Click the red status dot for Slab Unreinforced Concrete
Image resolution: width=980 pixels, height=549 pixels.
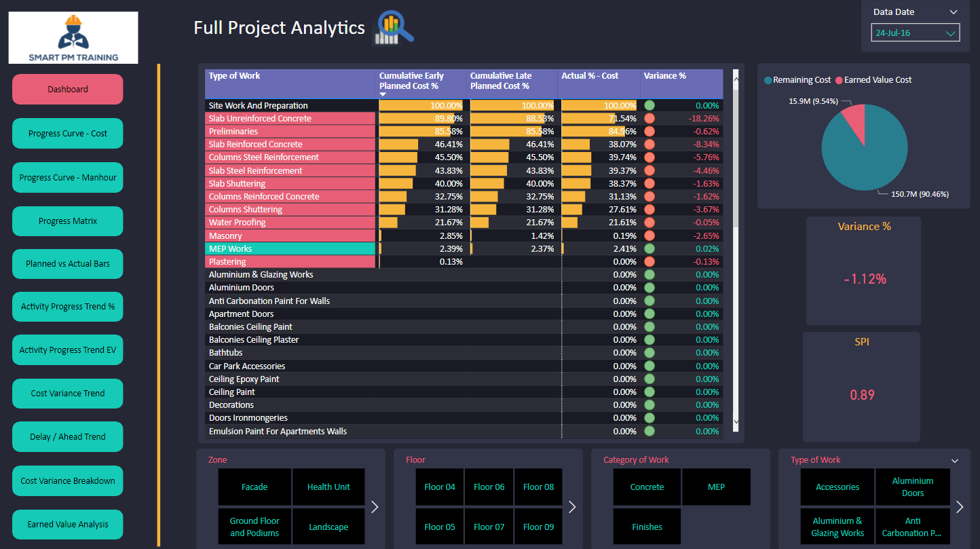[x=650, y=118]
